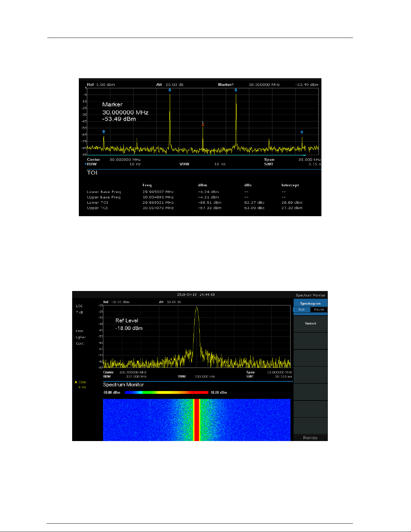The height and width of the screenshot is (532, 411).
Task: Select the blue Upper TOI marker at far right
Action: click(302, 132)
